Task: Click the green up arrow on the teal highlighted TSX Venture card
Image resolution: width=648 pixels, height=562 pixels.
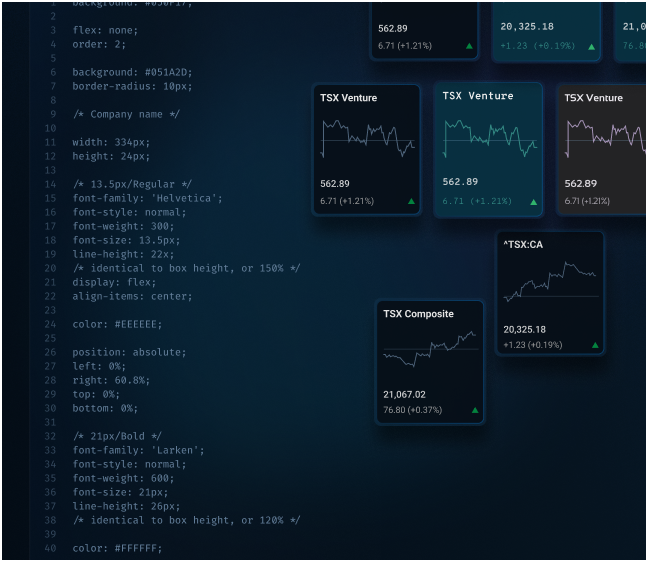Action: 533,202
